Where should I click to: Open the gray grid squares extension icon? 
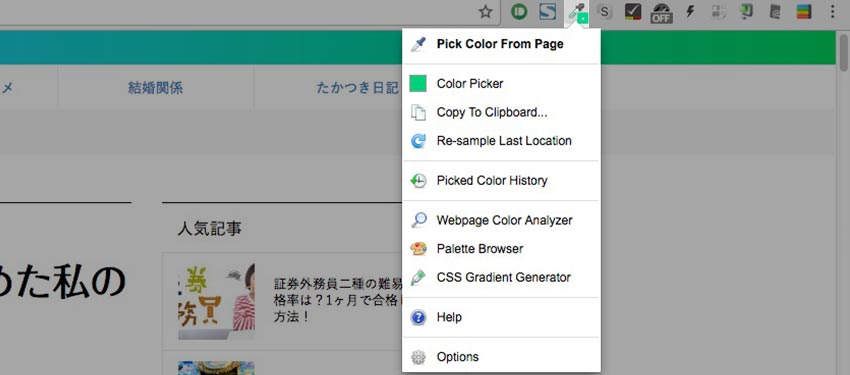719,11
